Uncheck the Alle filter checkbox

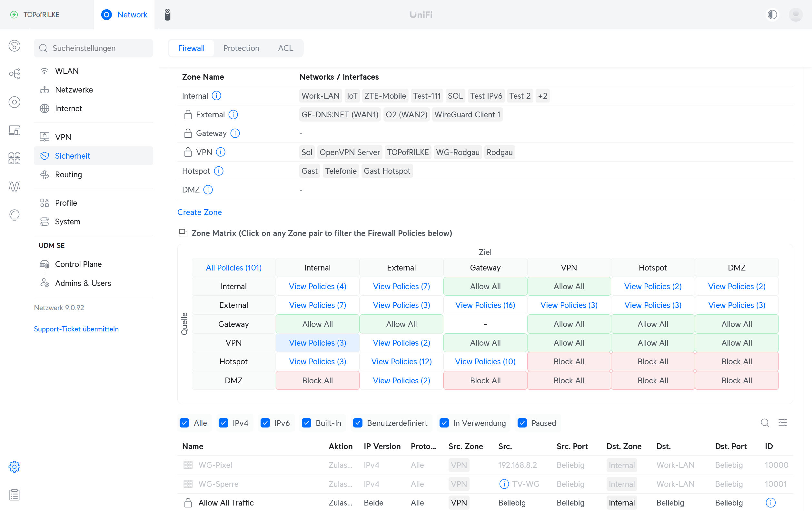[184, 423]
